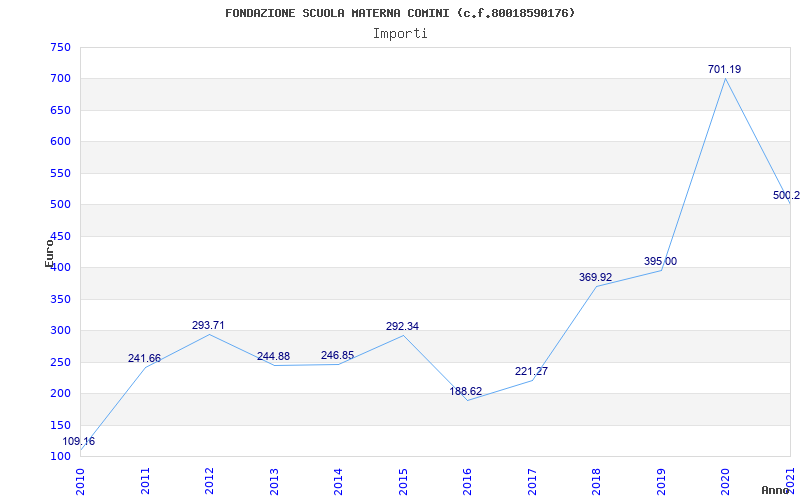Click the 2021 x-axis year label
The image size is (800, 500).
tap(790, 481)
